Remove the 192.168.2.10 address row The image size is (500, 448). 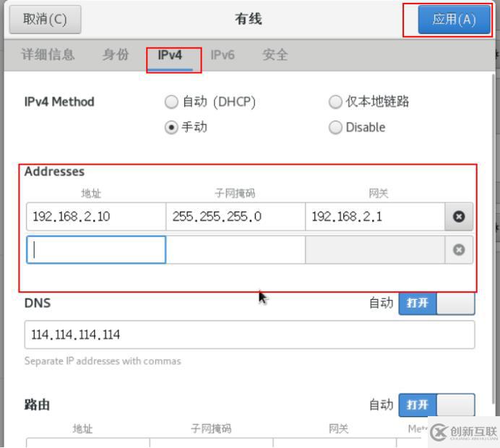[x=459, y=217]
